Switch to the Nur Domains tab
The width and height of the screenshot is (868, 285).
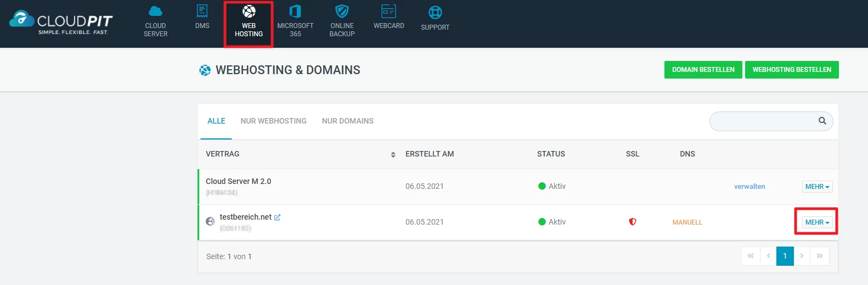click(x=347, y=121)
